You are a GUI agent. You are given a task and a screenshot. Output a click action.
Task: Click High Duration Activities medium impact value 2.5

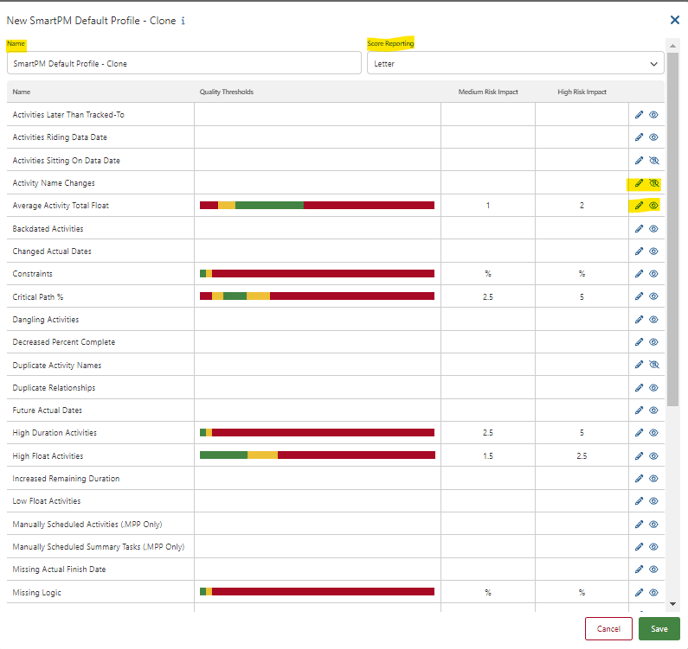point(488,433)
